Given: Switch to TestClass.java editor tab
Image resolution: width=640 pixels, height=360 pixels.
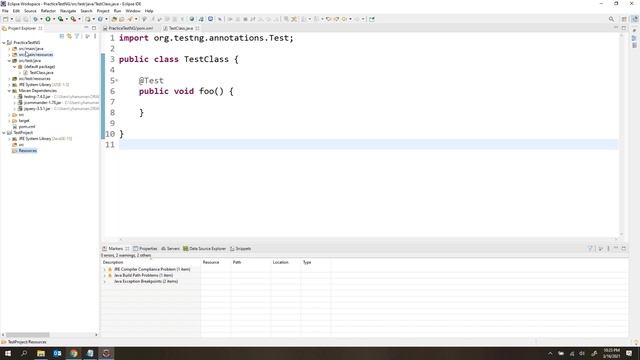Looking at the screenshot, I should pyautogui.click(x=180, y=28).
